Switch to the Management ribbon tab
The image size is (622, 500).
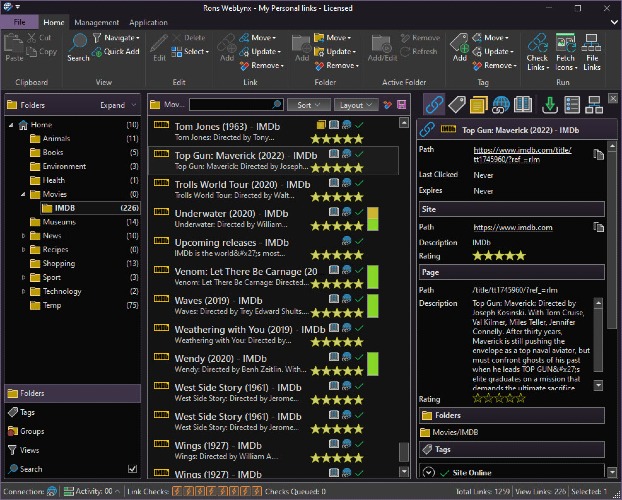96,23
